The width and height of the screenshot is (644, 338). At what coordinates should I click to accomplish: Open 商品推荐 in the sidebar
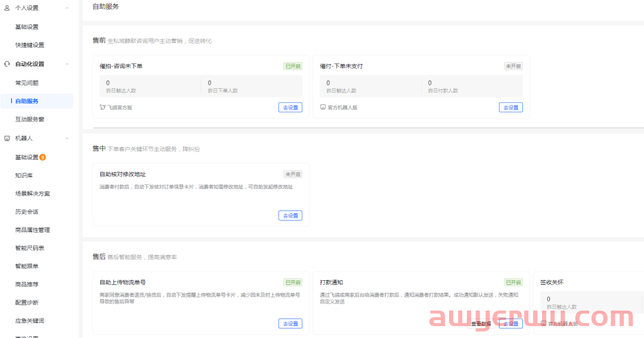(x=27, y=284)
